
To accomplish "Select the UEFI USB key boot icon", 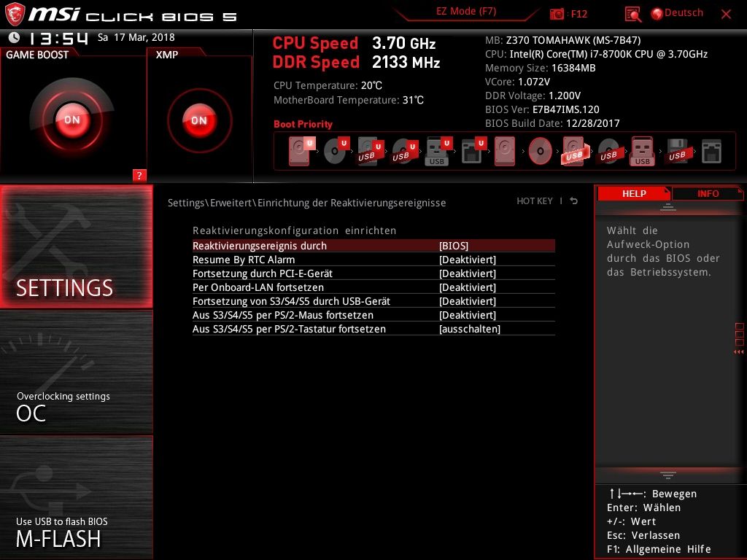I will (438, 151).
